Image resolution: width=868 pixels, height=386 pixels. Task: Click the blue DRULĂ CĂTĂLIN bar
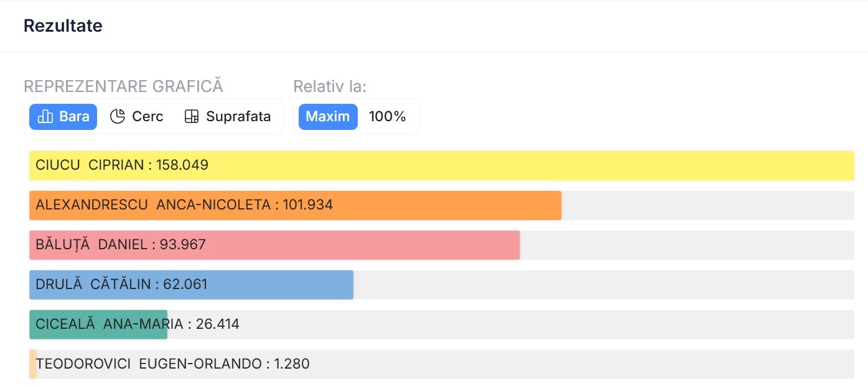click(280, 285)
